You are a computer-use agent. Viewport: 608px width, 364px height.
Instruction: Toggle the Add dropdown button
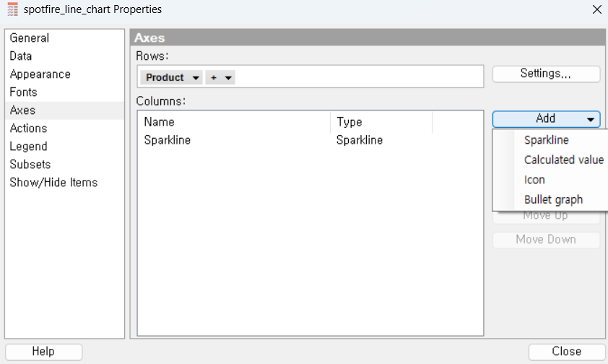click(546, 119)
